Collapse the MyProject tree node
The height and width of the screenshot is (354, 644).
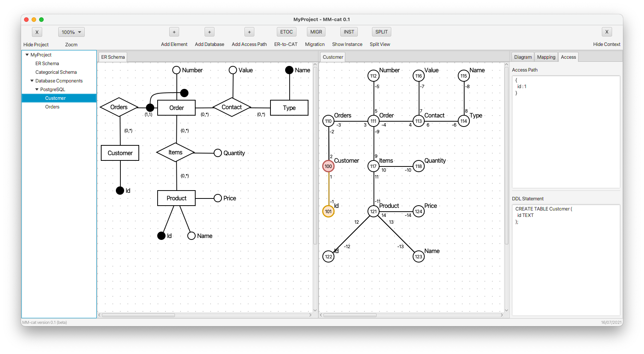pos(27,55)
